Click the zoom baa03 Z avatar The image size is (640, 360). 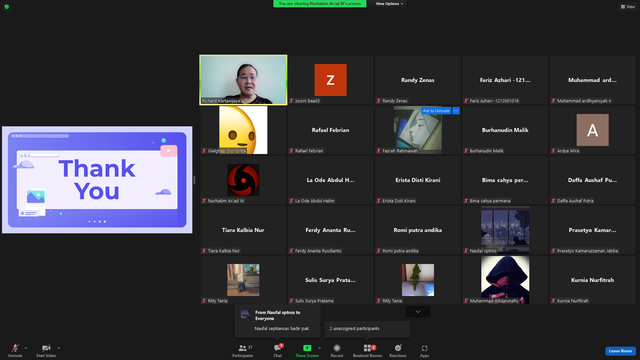(331, 80)
